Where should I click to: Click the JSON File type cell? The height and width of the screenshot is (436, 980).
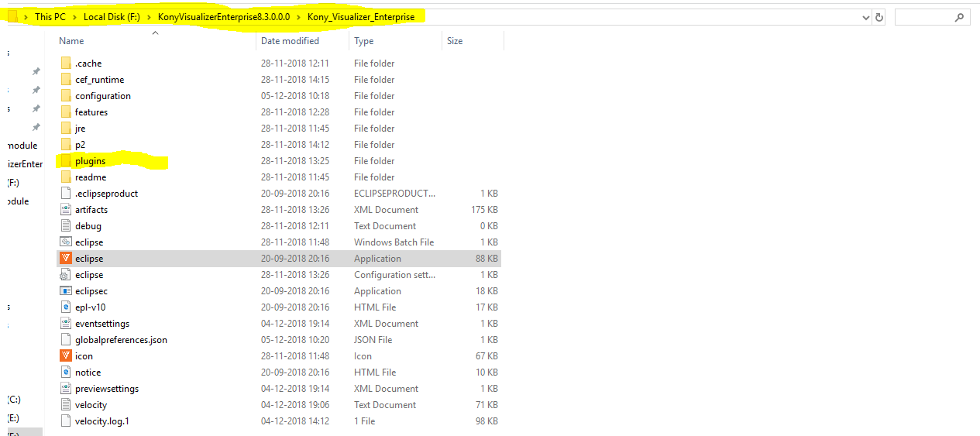[373, 340]
